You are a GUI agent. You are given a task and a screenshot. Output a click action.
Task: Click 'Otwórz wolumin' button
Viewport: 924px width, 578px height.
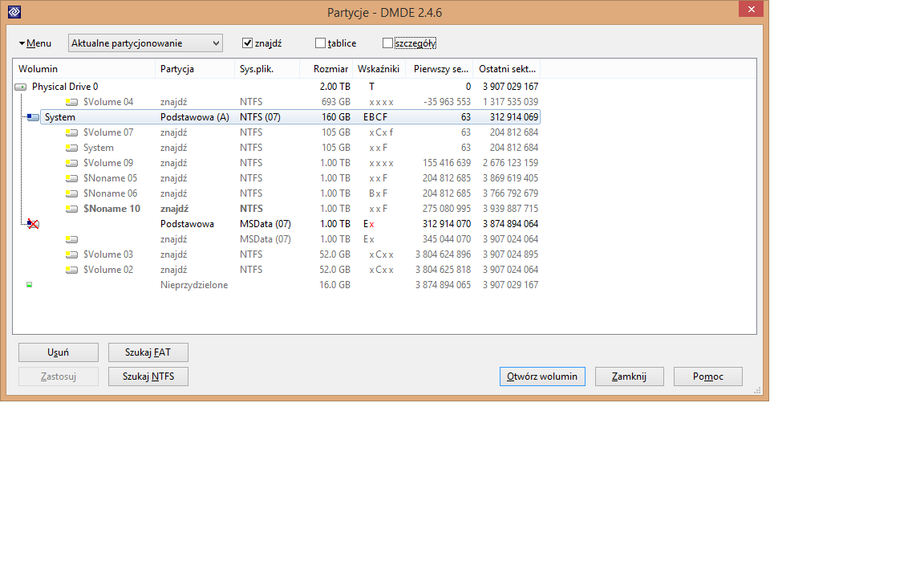pos(542,377)
